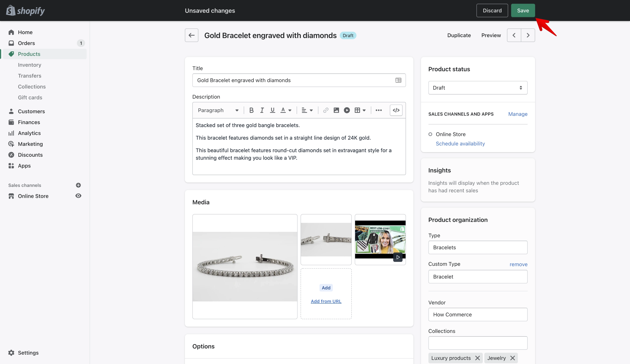This screenshot has width=630, height=364.
Task: Open Online Store sales channel
Action: click(33, 196)
